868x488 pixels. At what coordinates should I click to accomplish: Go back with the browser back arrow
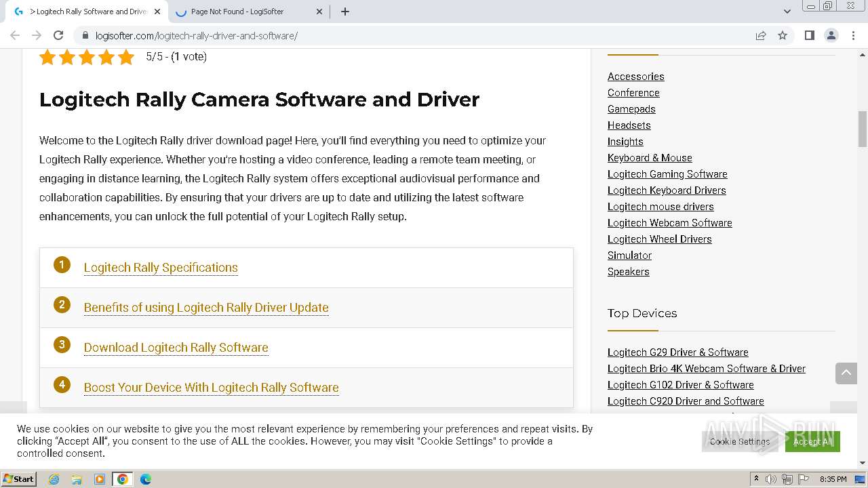click(x=15, y=35)
